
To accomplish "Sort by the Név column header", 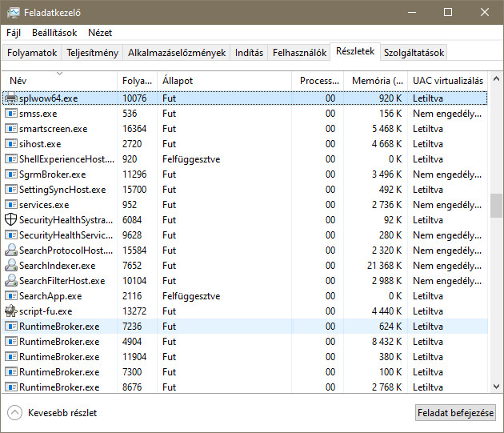I will click(59, 80).
